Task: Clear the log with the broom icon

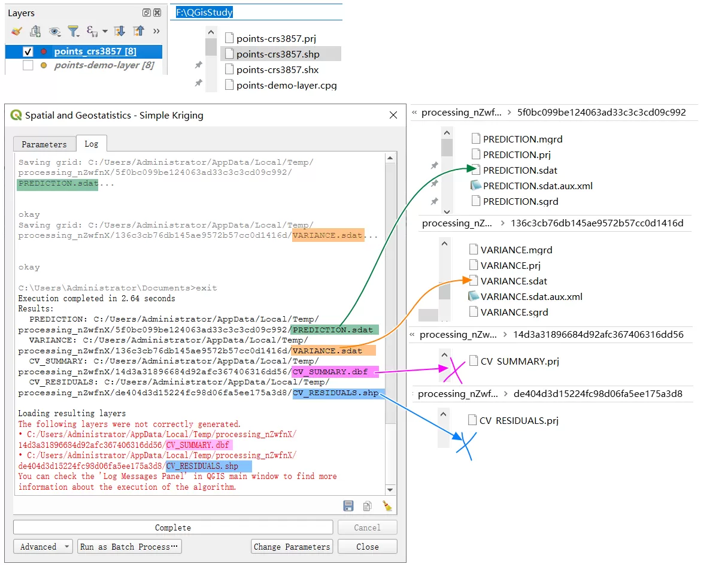Action: click(x=387, y=506)
